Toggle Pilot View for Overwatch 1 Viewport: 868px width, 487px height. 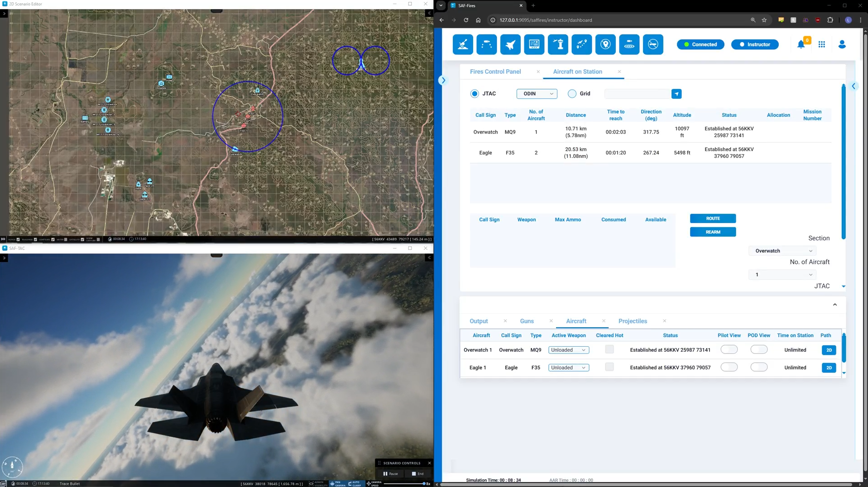[729, 350]
